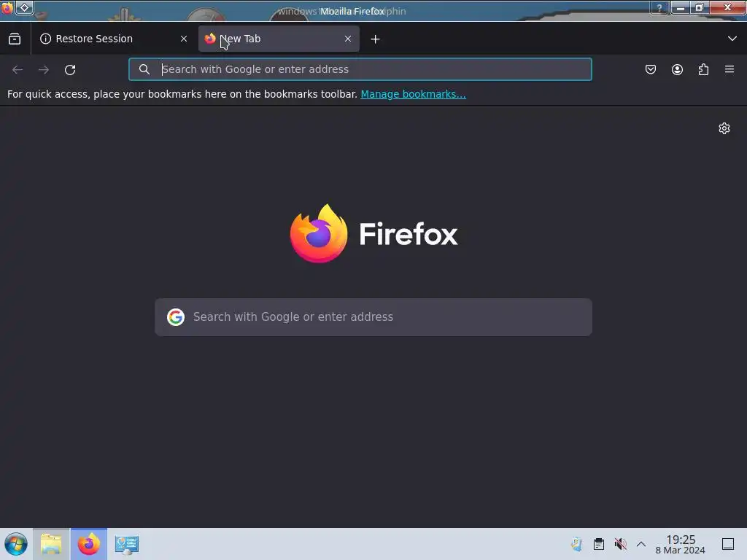Image resolution: width=747 pixels, height=560 pixels.
Task: Click the show desktop button
Action: coord(728,544)
